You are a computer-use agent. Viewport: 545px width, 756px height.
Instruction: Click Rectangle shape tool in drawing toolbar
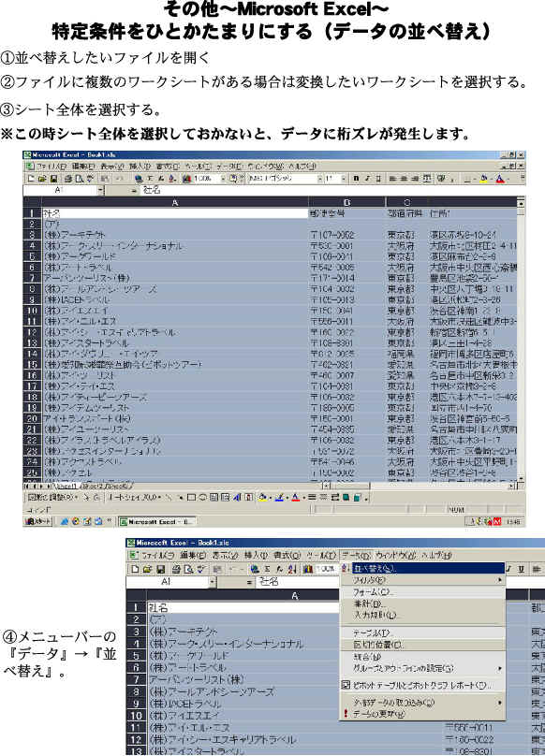[x=191, y=497]
